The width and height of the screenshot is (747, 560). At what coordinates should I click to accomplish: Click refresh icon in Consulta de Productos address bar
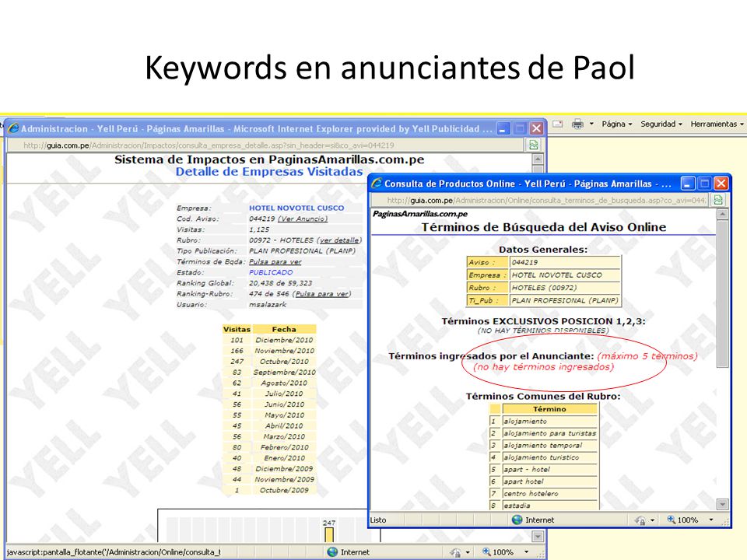[x=718, y=200]
